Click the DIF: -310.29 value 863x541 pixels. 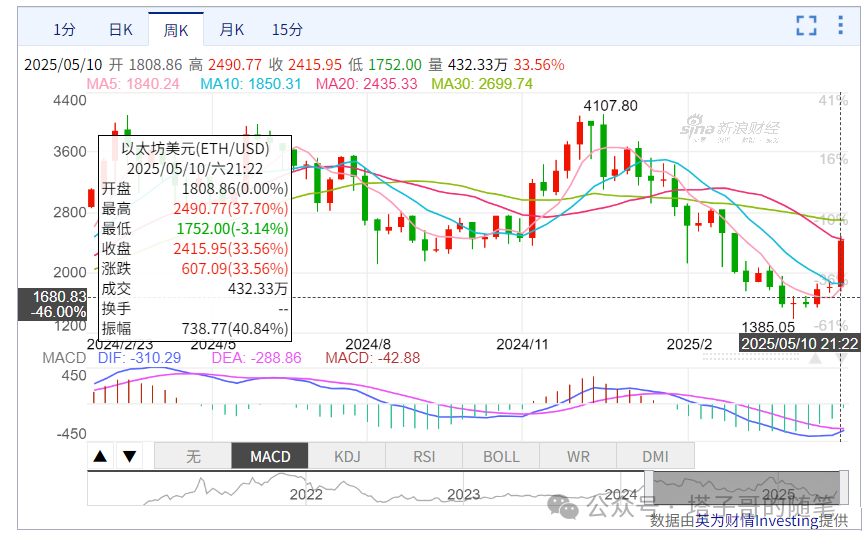(139, 358)
